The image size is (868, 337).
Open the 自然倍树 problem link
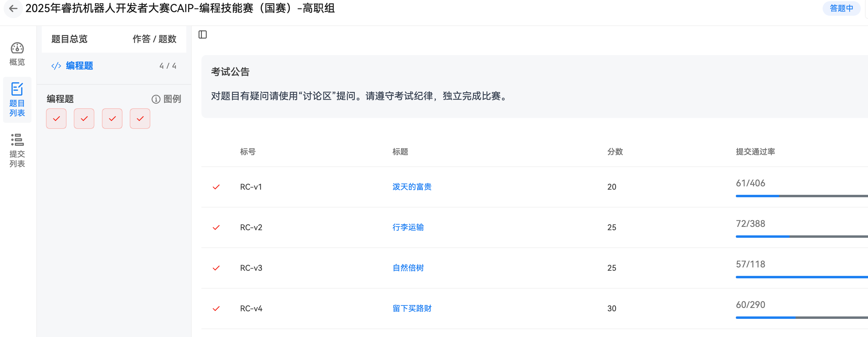tap(408, 268)
